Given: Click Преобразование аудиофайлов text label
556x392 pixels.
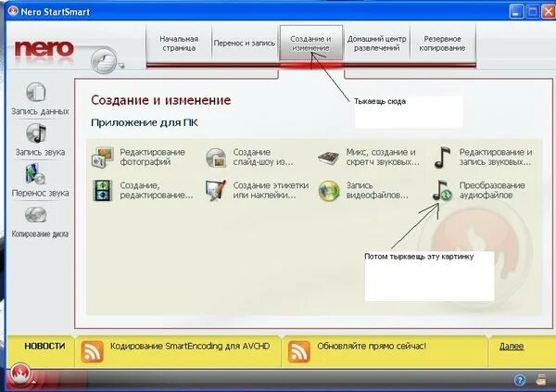Looking at the screenshot, I should pyautogui.click(x=492, y=191).
